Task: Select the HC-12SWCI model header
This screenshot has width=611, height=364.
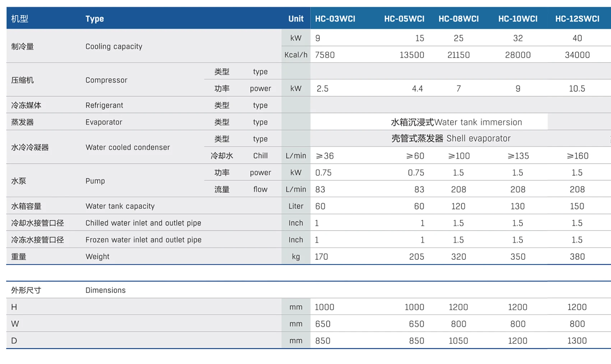Action: pos(577,19)
